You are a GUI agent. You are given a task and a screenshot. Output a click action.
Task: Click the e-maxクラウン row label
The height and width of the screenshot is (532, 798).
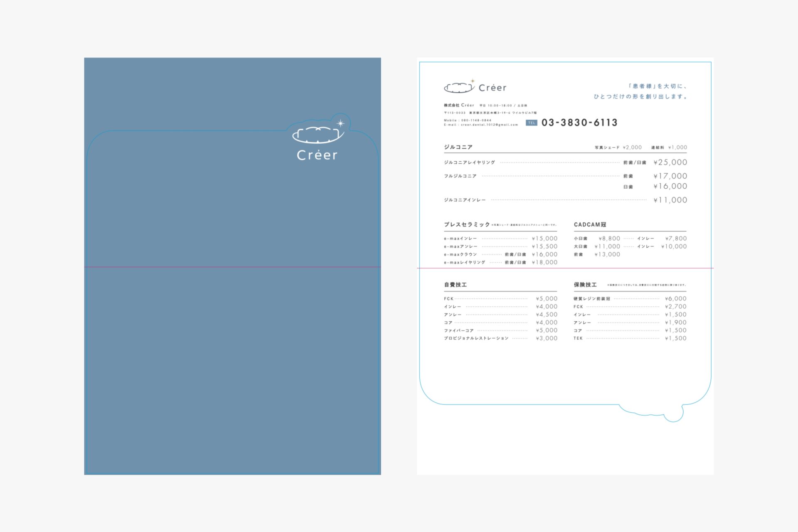461,254
